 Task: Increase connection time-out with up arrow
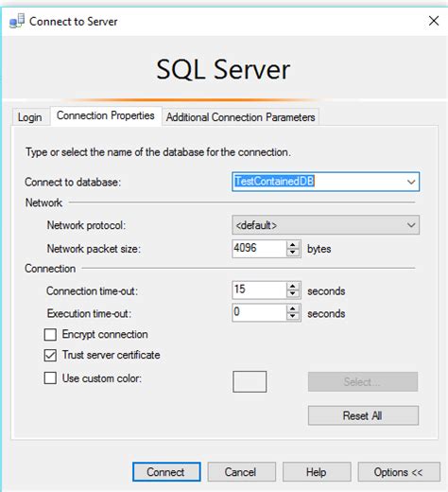click(293, 286)
